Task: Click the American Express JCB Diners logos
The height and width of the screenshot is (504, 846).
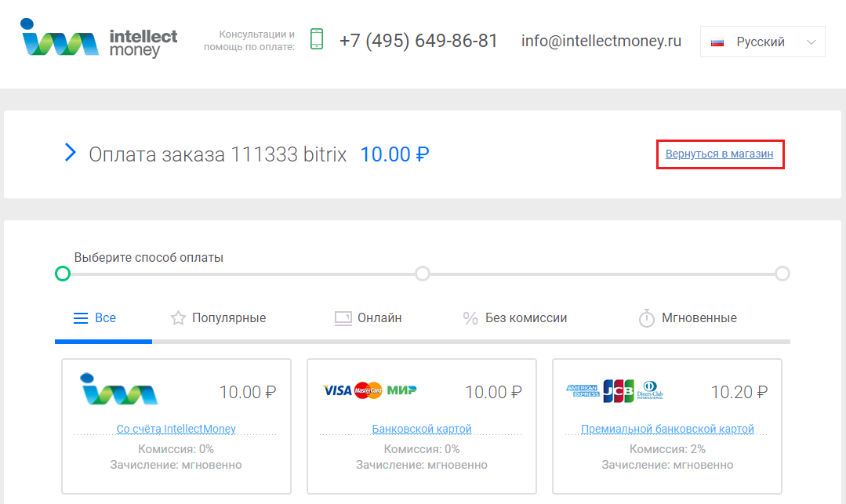Action: (615, 390)
